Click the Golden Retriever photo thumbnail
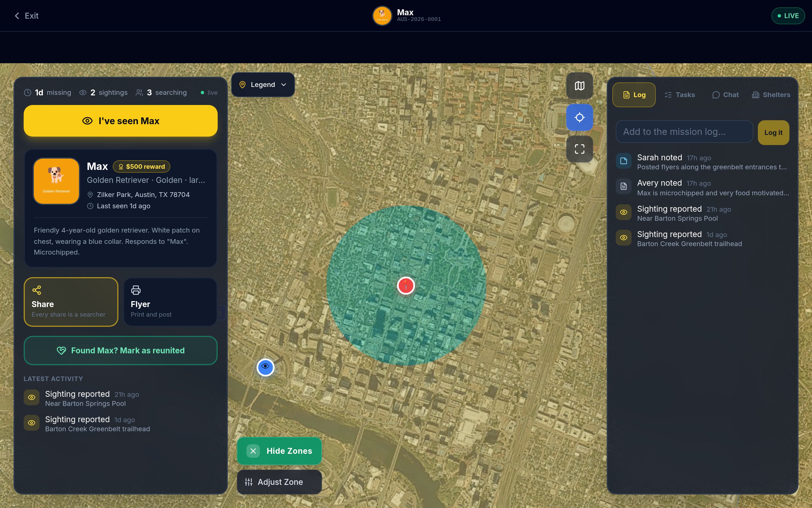Screen dimensions: 812x508 56,181
